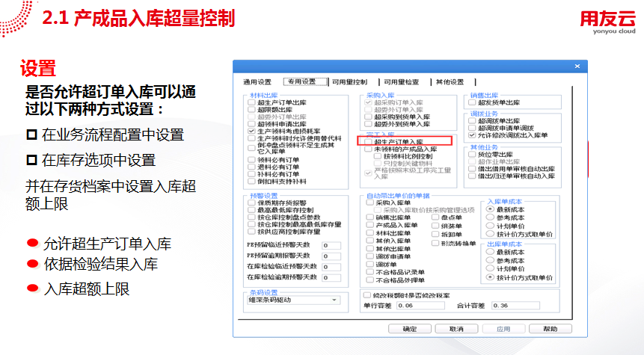644x355 pixels.
Task: Click 在库检验临近预警天数 field
Action: (x=331, y=267)
